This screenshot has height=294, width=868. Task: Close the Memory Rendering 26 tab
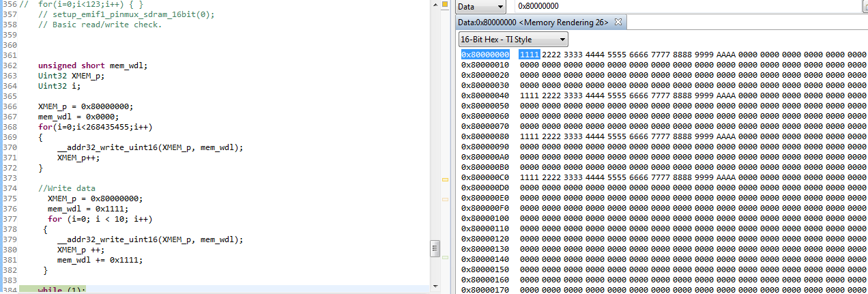click(x=618, y=23)
